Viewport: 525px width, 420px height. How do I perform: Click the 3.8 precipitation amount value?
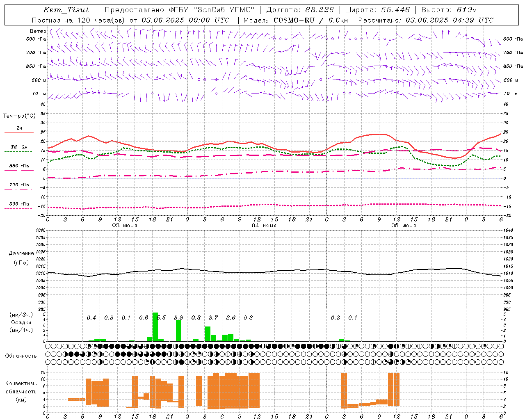178,318
